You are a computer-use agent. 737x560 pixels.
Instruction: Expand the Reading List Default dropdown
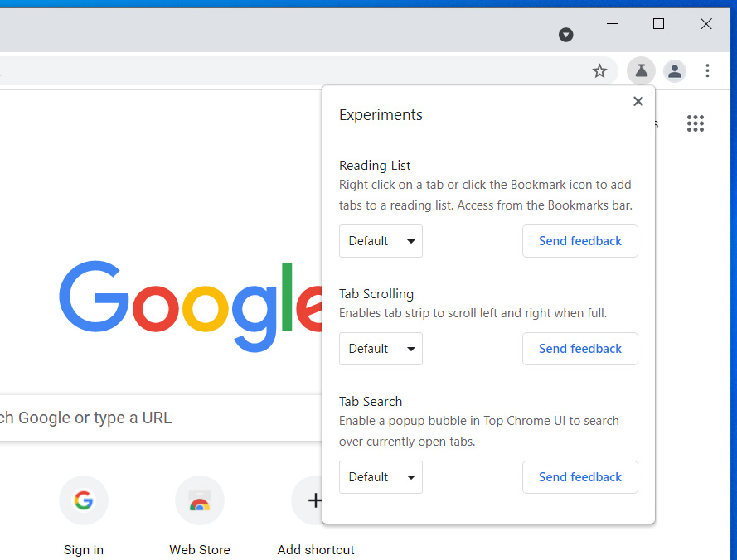tap(381, 241)
